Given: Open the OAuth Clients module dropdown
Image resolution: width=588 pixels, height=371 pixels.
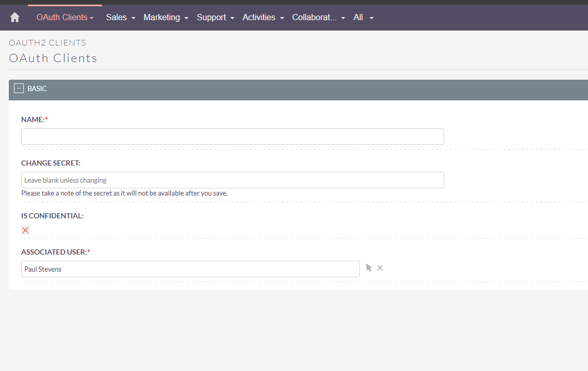Looking at the screenshot, I should click(65, 17).
